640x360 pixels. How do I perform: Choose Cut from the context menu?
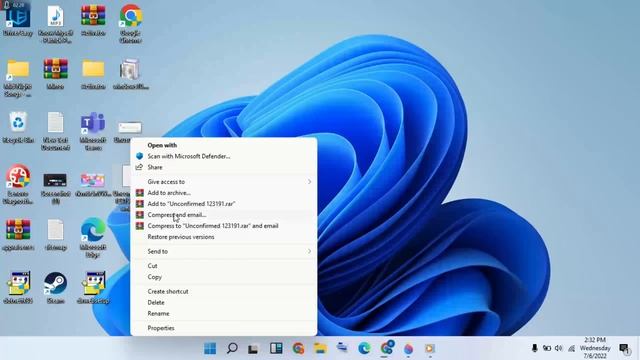[152, 266]
